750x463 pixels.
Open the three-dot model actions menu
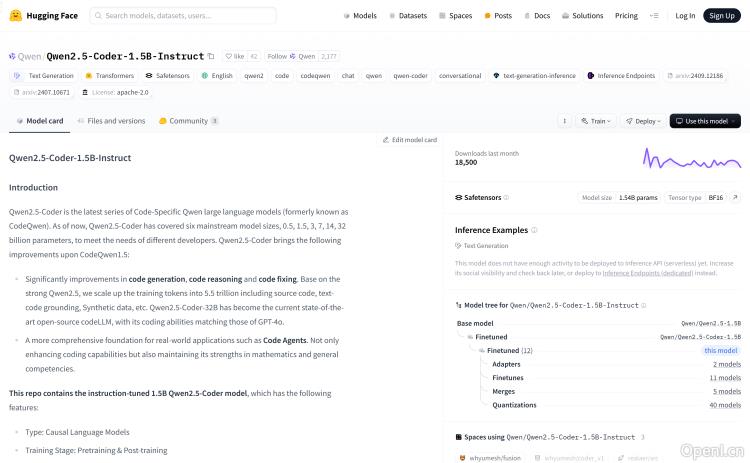(x=564, y=121)
